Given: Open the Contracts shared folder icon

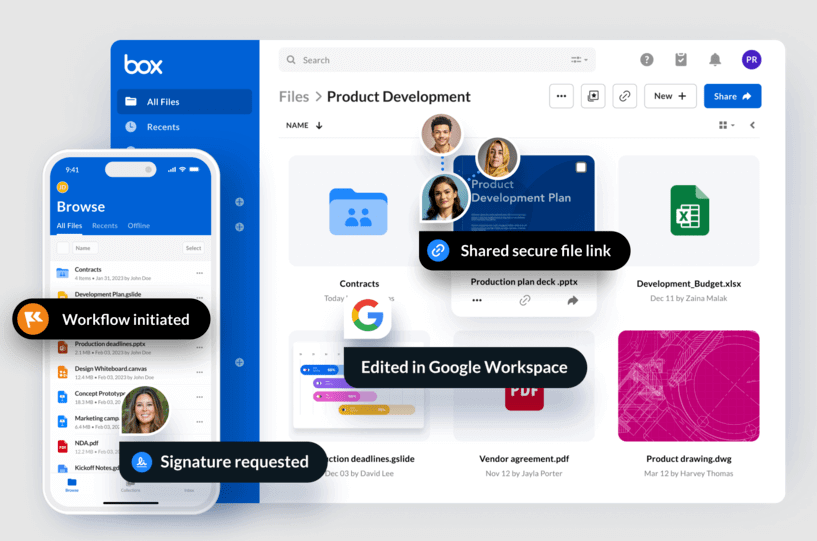Looking at the screenshot, I should click(358, 212).
